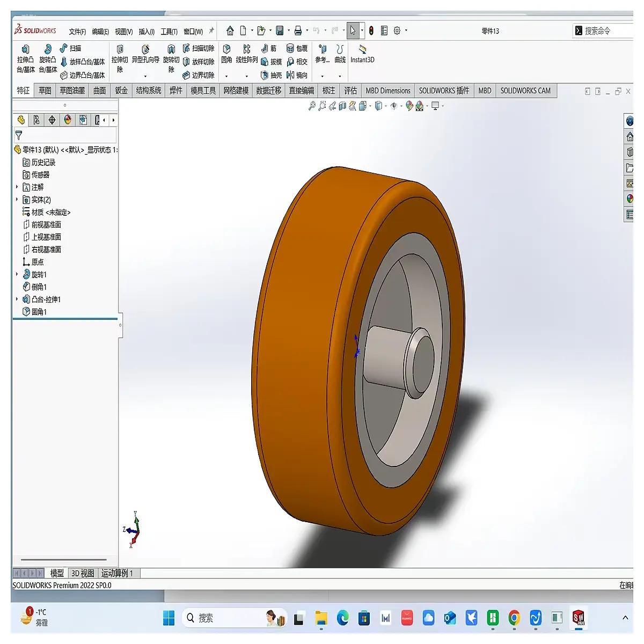Image resolution: width=644 pixels, height=644 pixels.
Task: Open the 曲线 curves tool
Action: click(340, 54)
